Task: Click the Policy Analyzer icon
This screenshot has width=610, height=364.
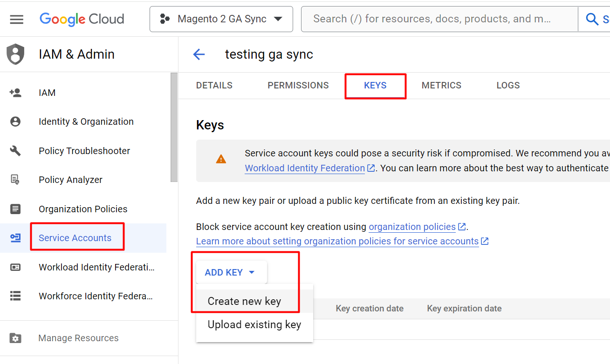Action: tap(15, 180)
